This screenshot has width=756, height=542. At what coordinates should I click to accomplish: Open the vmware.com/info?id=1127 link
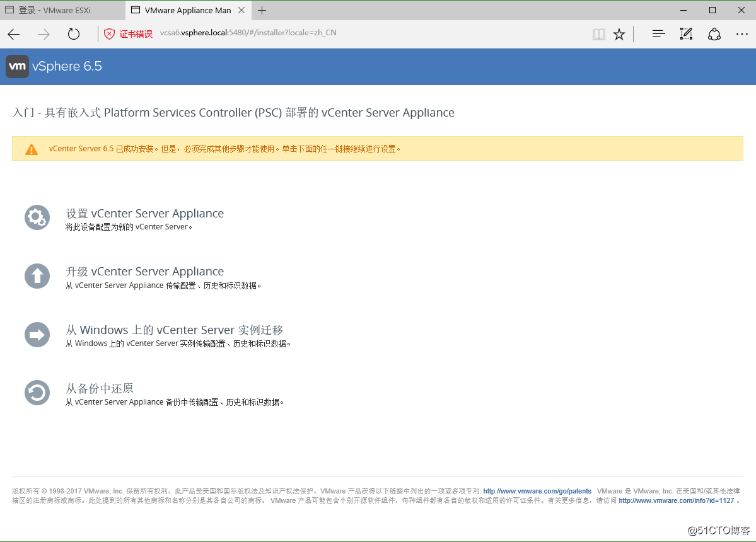point(677,500)
